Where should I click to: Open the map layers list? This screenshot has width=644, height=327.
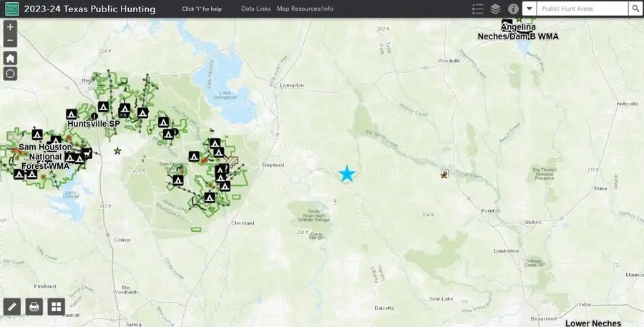pyautogui.click(x=496, y=9)
